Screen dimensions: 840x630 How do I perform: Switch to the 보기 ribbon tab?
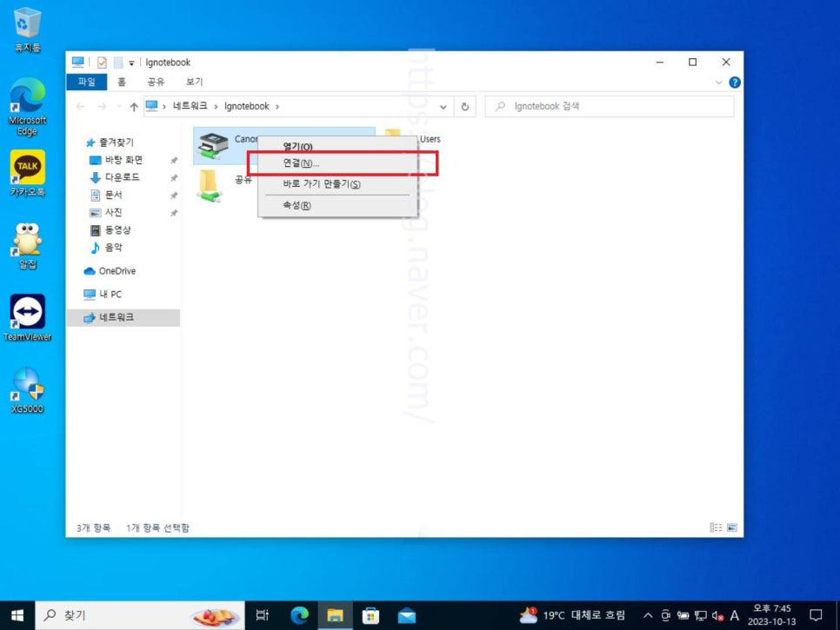(x=194, y=82)
